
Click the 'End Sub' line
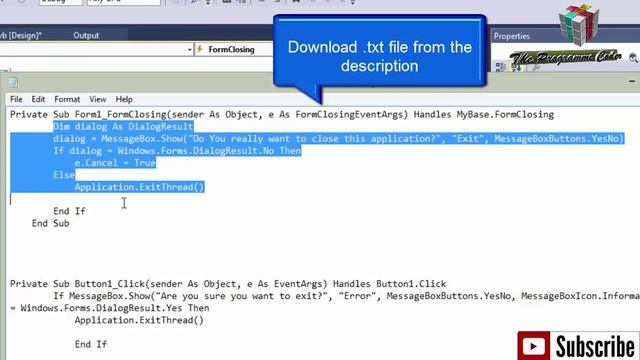click(x=51, y=223)
